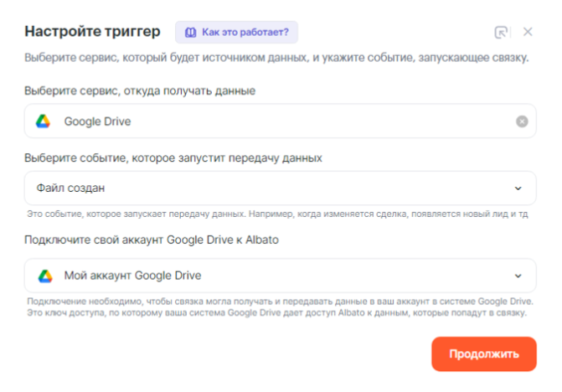This screenshot has width=562, height=392.
Task: Expand the event list using the "Файл создан" chevron
Action: point(518,188)
